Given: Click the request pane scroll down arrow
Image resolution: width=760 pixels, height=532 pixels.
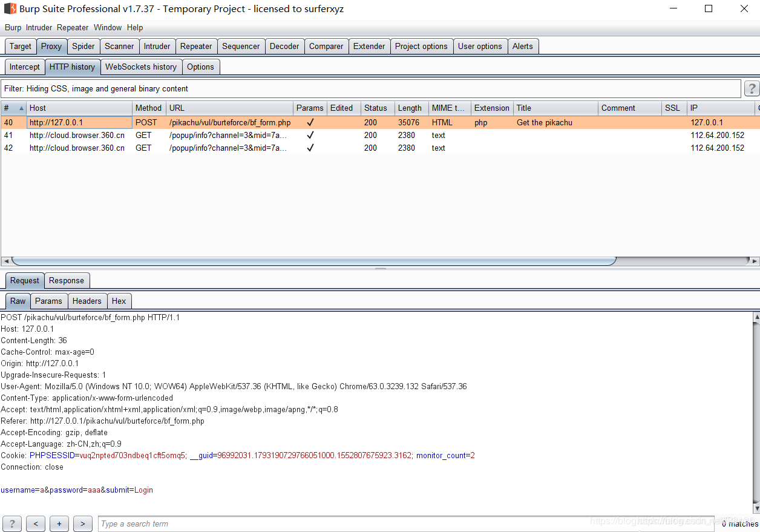Looking at the screenshot, I should [755, 509].
